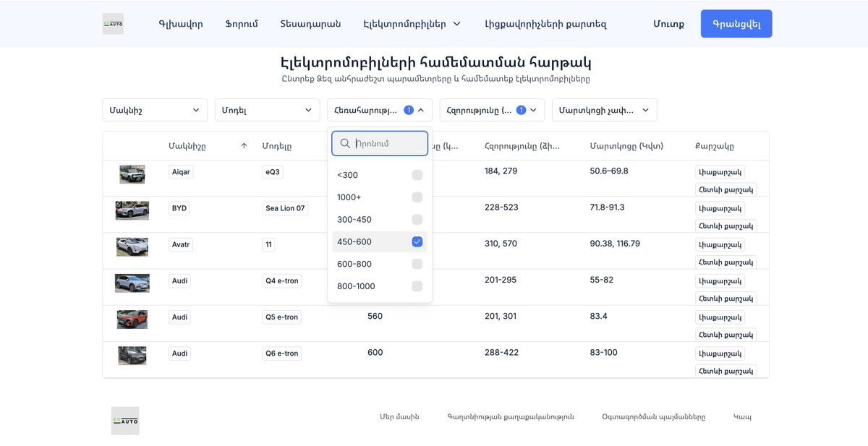The image size is (868, 446).
Task: Check the <300 range option
Action: tap(417, 175)
